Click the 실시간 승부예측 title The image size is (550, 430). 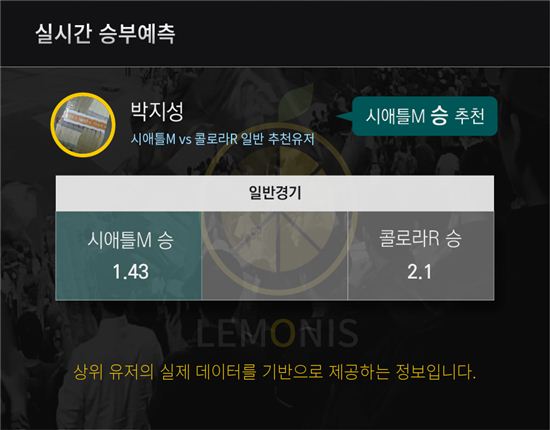click(105, 34)
